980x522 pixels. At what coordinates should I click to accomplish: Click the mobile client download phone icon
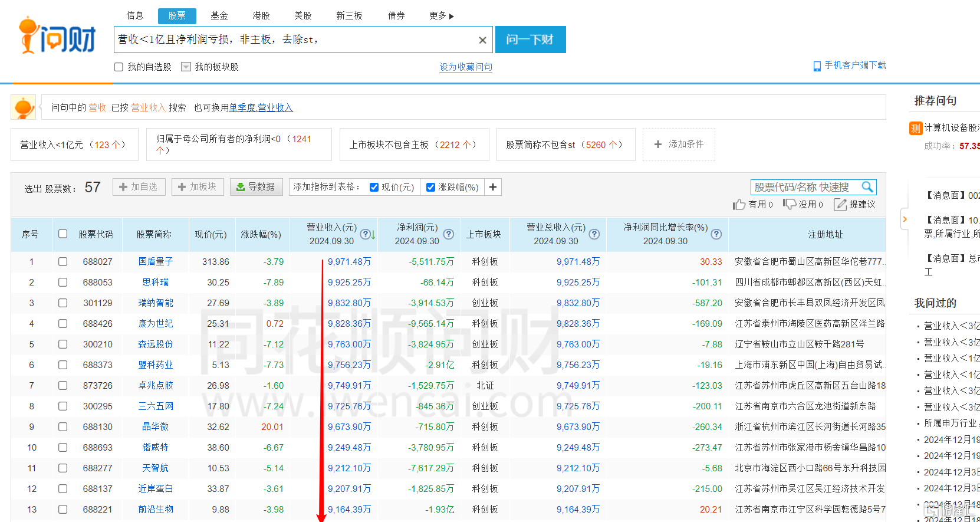tap(817, 66)
